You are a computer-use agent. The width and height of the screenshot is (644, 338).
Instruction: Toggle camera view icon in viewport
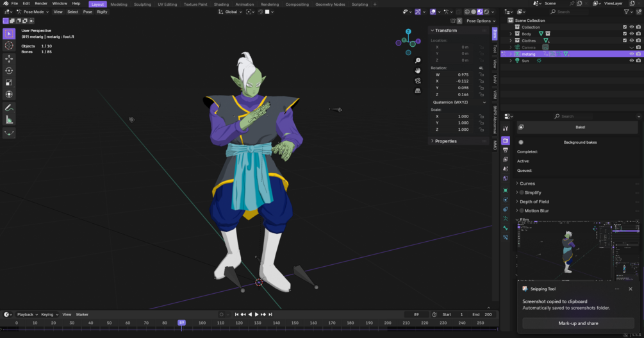[x=418, y=81]
